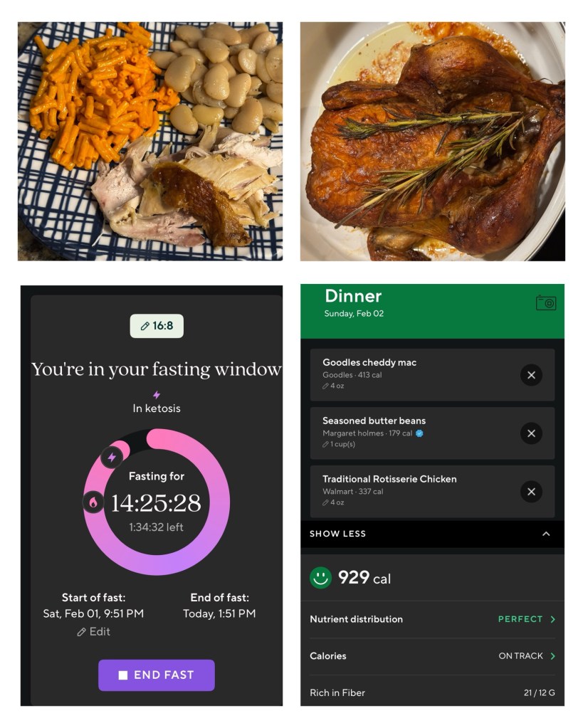Click the green smiley face calorie icon

[320, 577]
